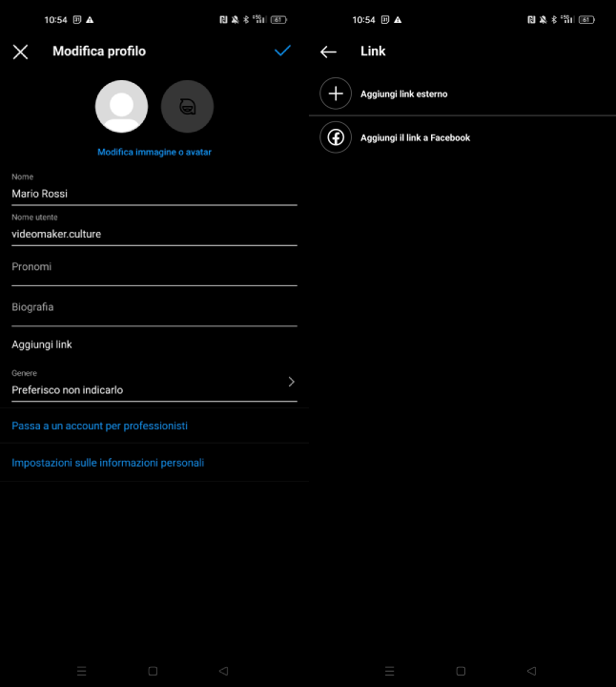
Task: Select the Biografia field
Action: (154, 307)
